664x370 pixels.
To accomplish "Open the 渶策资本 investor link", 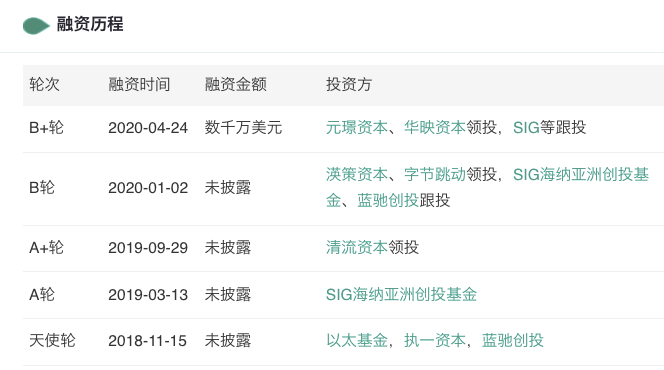I will [x=357, y=174].
